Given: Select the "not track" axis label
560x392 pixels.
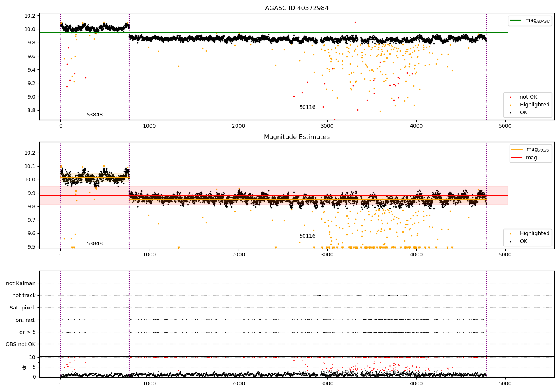Looking at the screenshot, I should [24, 296].
